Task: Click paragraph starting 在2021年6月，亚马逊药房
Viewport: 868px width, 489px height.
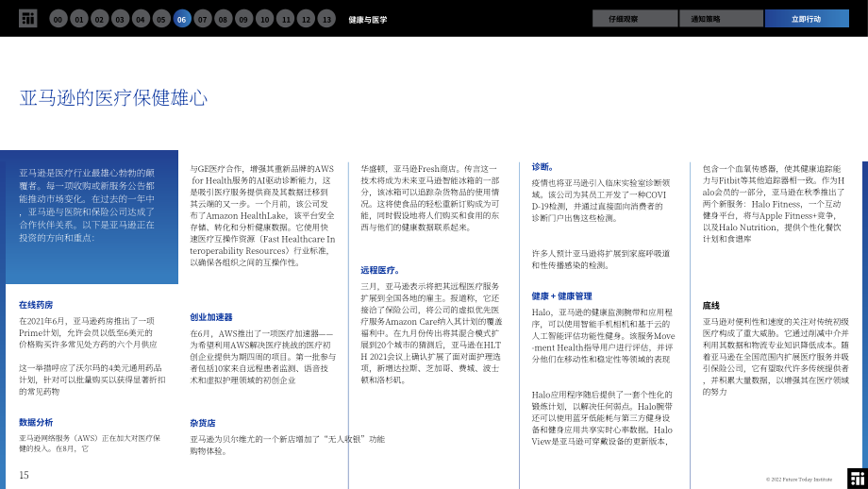Action: tap(88, 332)
